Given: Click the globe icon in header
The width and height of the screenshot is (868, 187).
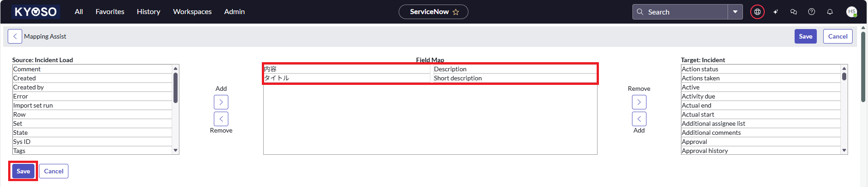Looking at the screenshot, I should pyautogui.click(x=757, y=12).
